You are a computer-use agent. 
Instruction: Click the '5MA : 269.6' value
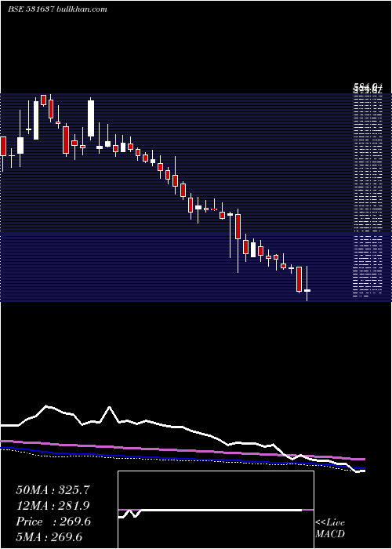(49, 537)
